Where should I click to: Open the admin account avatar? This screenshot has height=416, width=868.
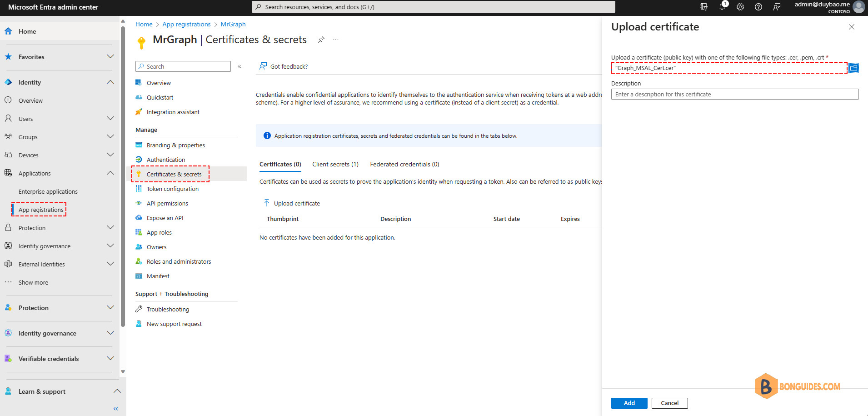click(x=858, y=7)
